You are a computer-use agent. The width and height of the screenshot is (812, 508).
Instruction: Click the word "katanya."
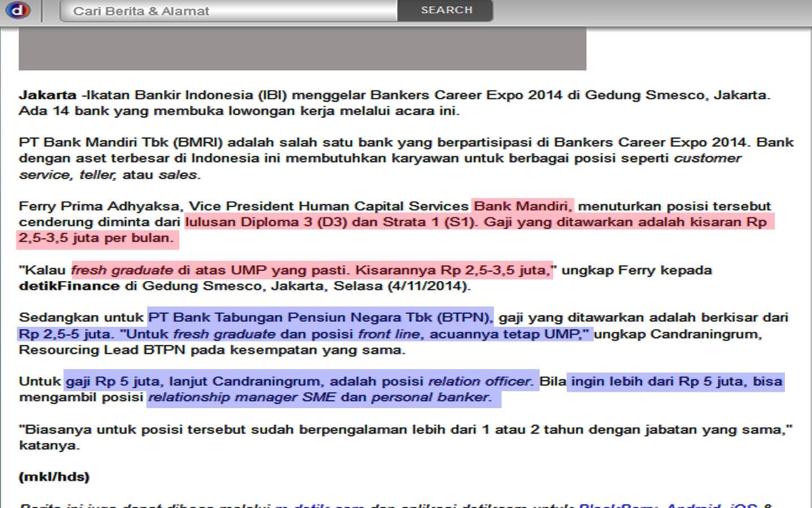coord(49,446)
